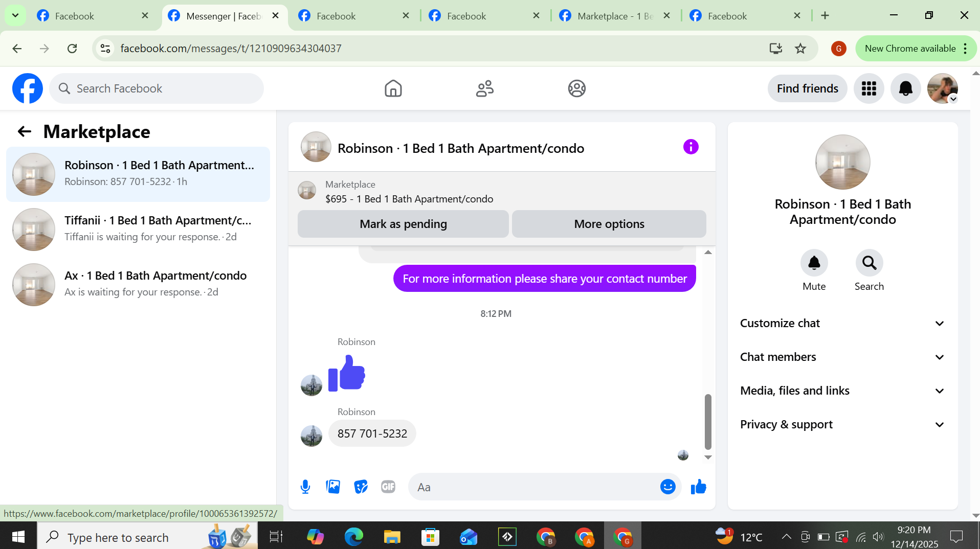Image resolution: width=980 pixels, height=549 pixels.
Task: Go back in browser history
Action: (17, 49)
